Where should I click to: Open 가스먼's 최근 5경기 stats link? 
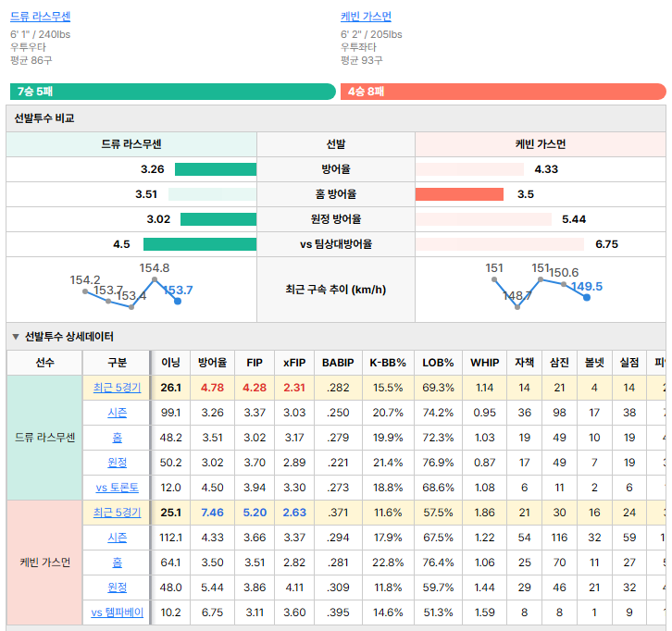coord(117,513)
